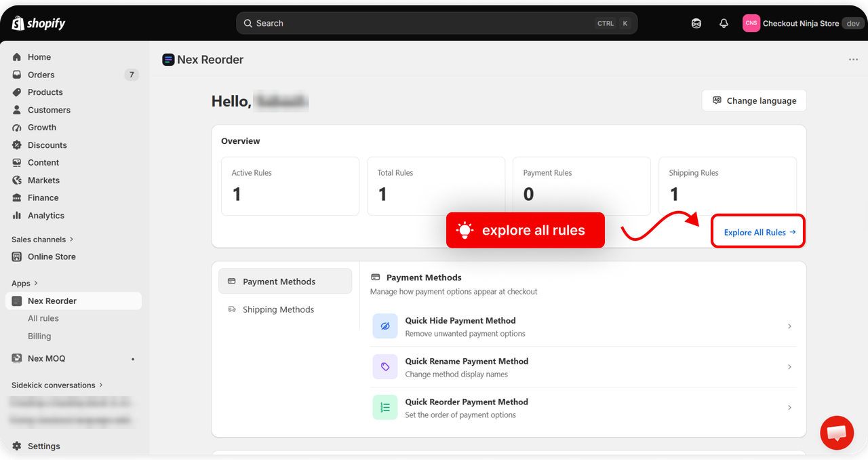Click the Quick Hide eye-slash icon
Screen dimensions: 868x460
385,326
